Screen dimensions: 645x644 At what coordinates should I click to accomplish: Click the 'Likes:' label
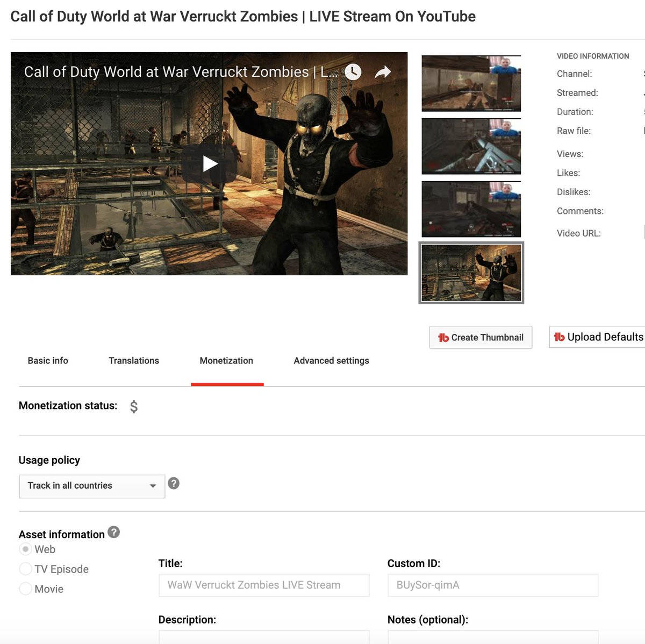tap(568, 173)
